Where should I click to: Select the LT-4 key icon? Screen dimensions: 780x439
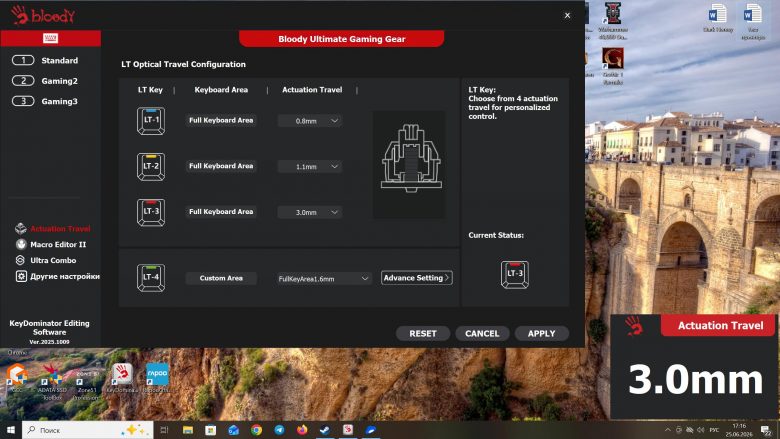(x=151, y=277)
